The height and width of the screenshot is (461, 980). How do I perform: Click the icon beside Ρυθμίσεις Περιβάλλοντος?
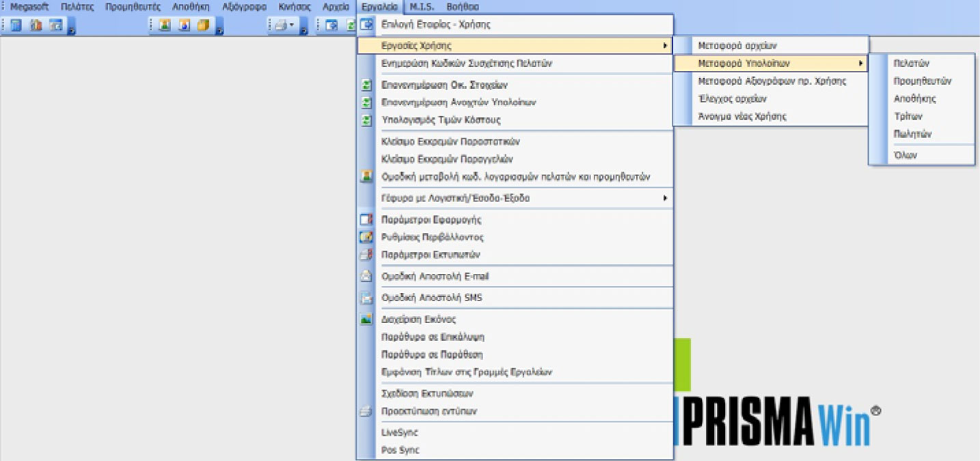366,237
